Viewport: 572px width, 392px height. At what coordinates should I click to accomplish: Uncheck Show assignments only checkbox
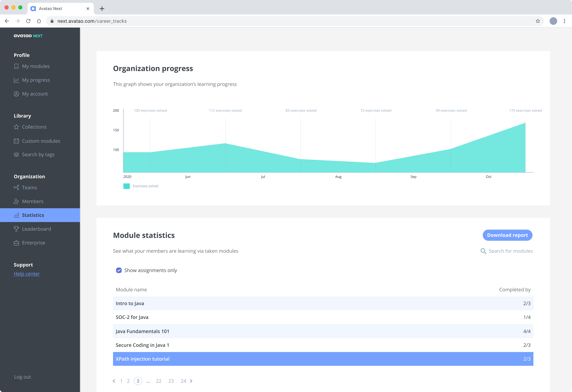click(119, 270)
